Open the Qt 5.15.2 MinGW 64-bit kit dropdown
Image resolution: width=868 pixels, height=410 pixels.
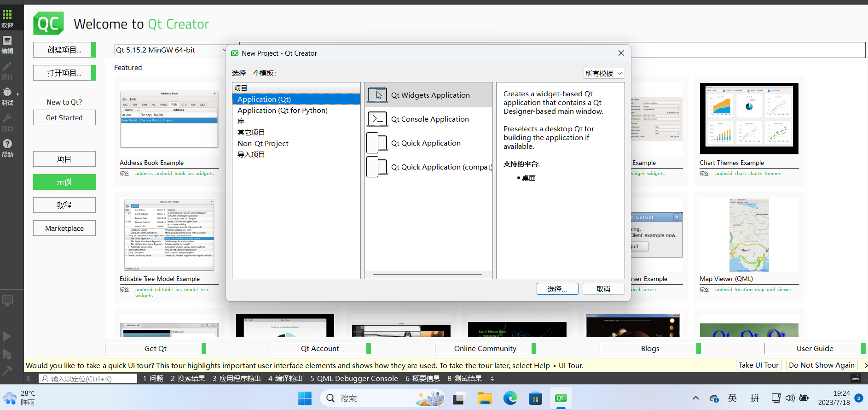(171, 50)
